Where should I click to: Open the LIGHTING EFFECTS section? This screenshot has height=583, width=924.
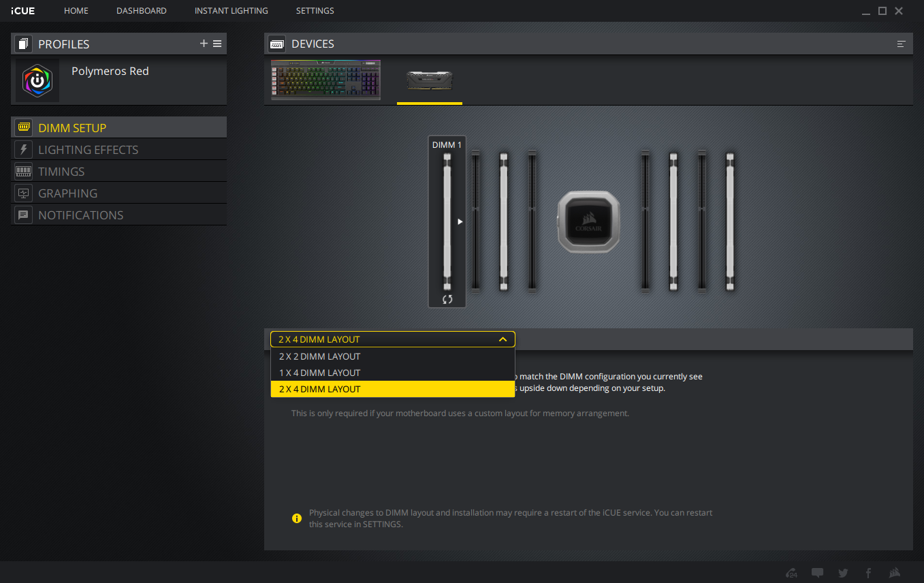click(x=119, y=149)
